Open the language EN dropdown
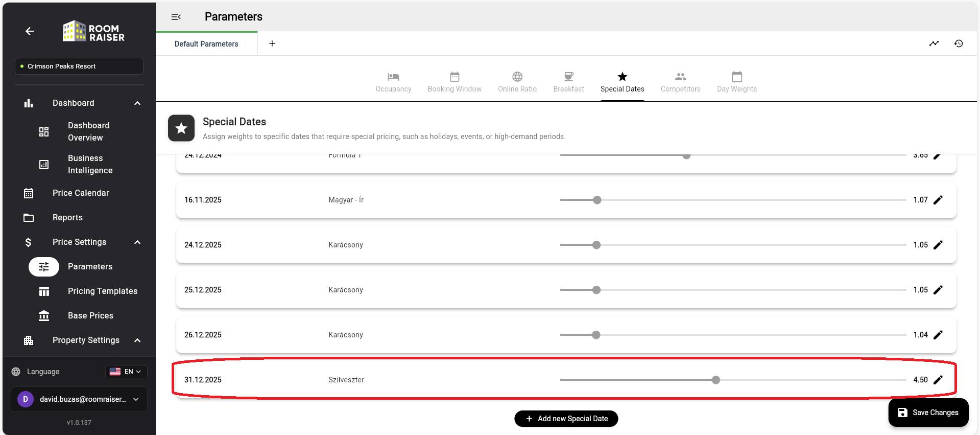 tap(126, 372)
